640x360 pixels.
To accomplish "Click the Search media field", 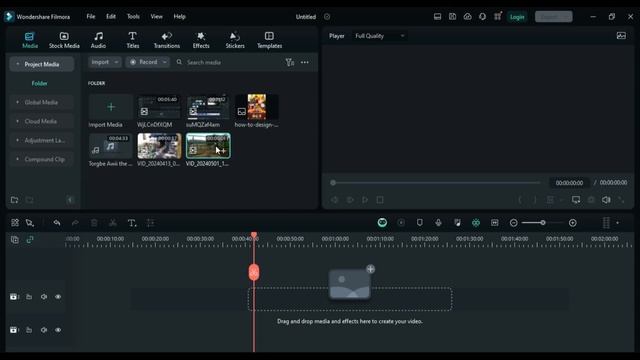I will point(229,62).
